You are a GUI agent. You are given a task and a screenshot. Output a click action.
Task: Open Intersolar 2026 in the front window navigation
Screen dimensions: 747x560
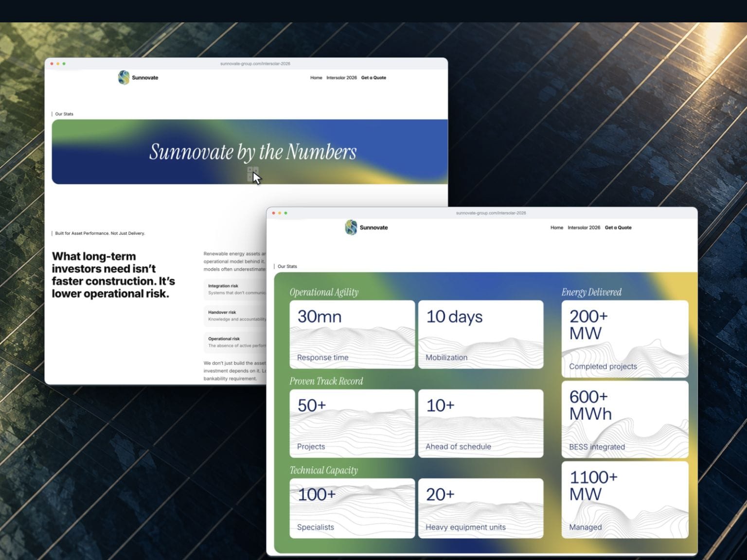(x=584, y=227)
